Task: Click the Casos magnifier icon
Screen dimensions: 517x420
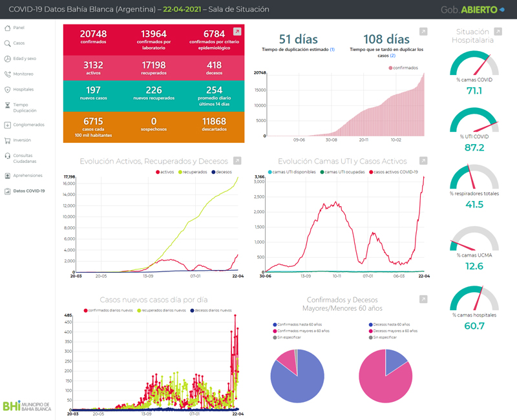Action: [x=7, y=43]
